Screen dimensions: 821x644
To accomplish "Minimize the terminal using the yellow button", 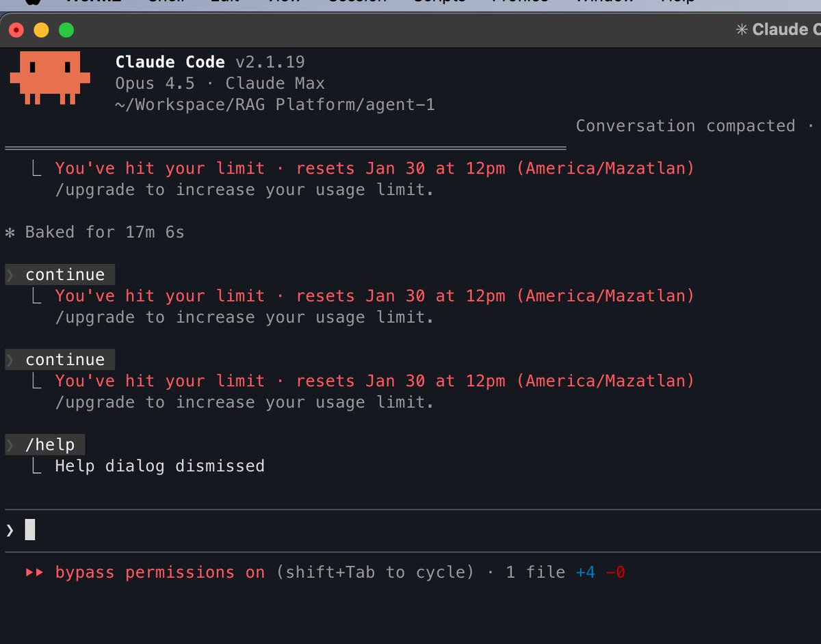I will click(41, 30).
